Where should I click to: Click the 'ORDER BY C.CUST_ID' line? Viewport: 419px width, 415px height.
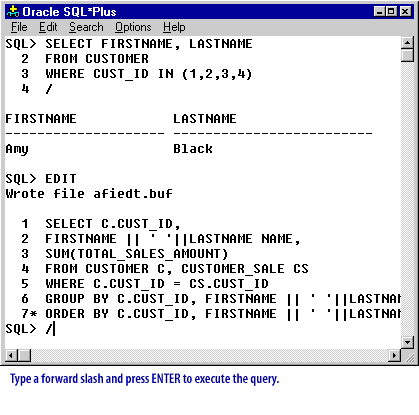click(223, 314)
